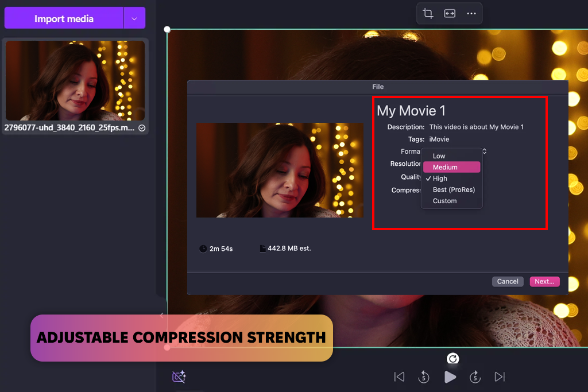
Task: Click the 442.8 MB est. text
Action: point(289,249)
